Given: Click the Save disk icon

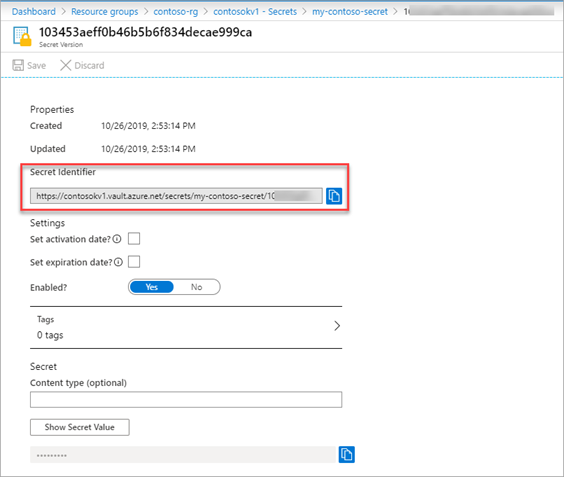Looking at the screenshot, I should click(x=18, y=65).
